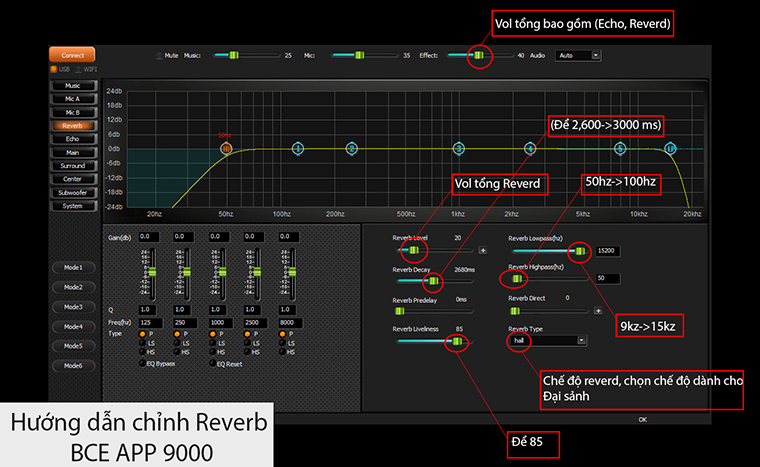This screenshot has width=760, height=467.
Task: Click the Reverb Highpass slider handle
Action: (517, 278)
